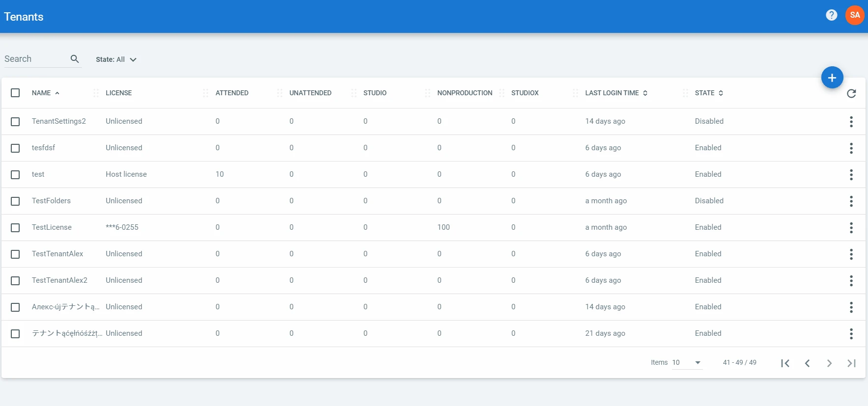Image resolution: width=868 pixels, height=406 pixels.
Task: Grab column resize handle before LICENSE
Action: pos(96,93)
